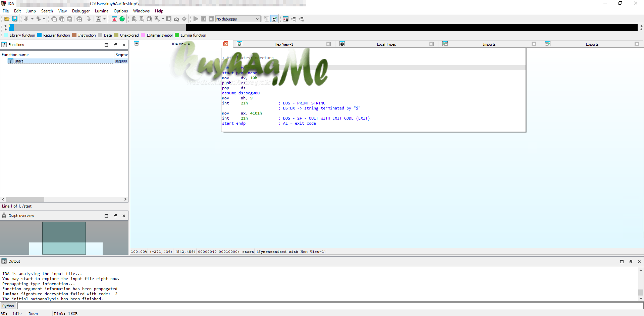Click the first round search icon in toolbar
This screenshot has height=316, width=644.
[54, 19]
